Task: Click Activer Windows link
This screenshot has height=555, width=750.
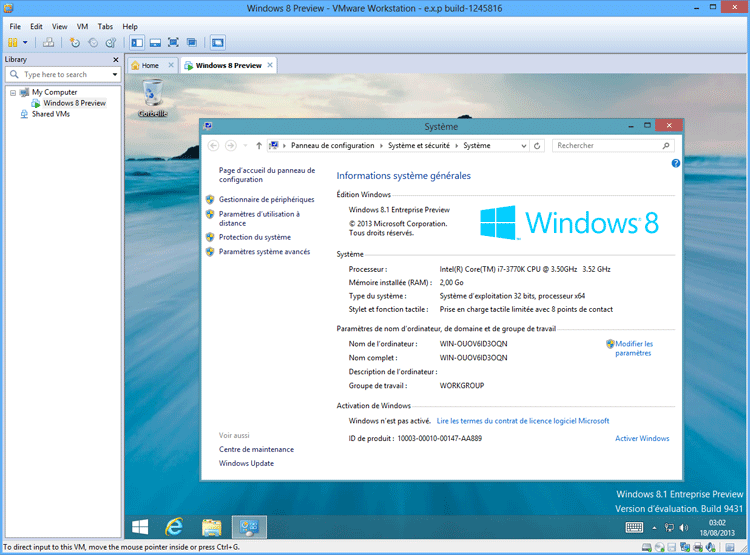Action: coord(642,438)
